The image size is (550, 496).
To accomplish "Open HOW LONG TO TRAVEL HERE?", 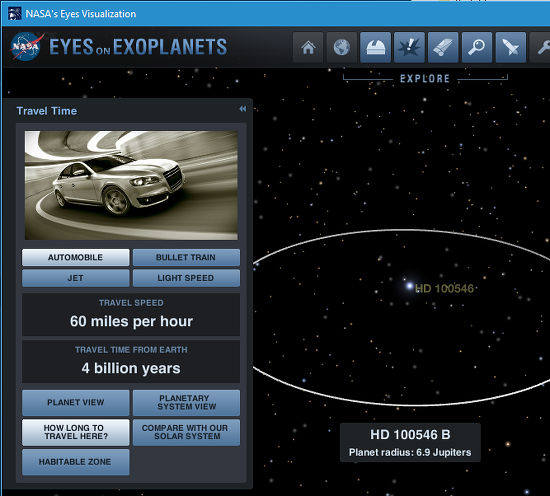I will pyautogui.click(x=75, y=432).
